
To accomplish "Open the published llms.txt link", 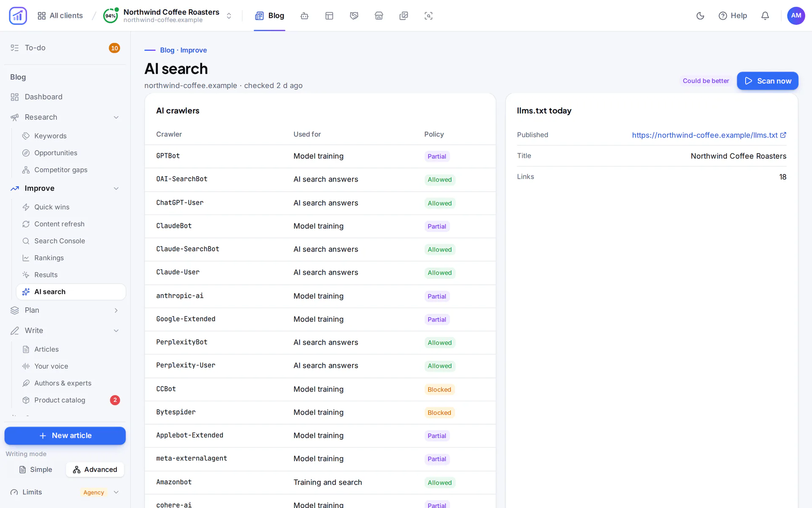I will click(x=709, y=135).
